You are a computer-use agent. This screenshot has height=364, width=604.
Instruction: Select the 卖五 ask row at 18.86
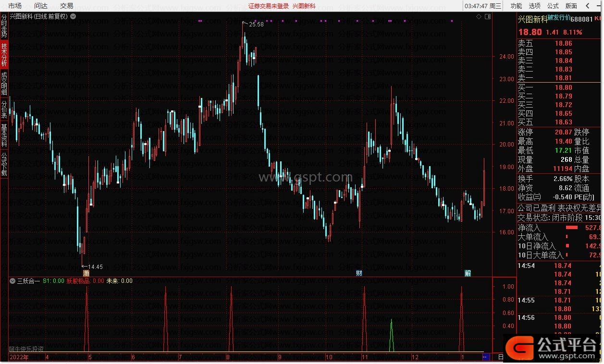point(560,43)
